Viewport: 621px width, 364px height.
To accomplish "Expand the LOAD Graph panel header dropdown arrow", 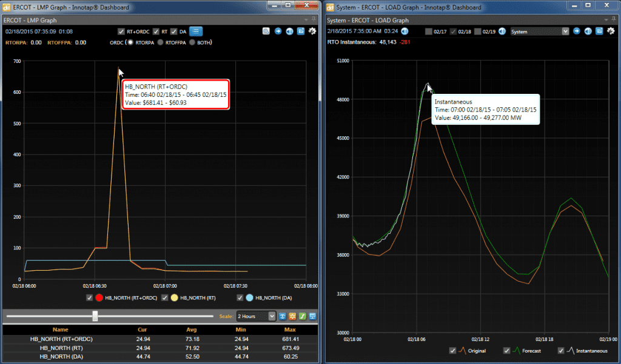I will pos(606,20).
